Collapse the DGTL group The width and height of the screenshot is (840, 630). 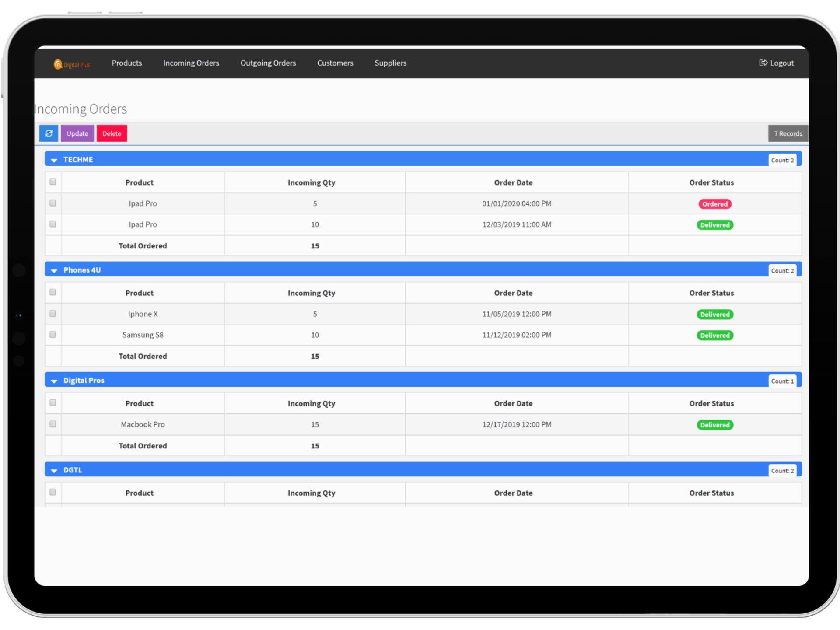54,471
